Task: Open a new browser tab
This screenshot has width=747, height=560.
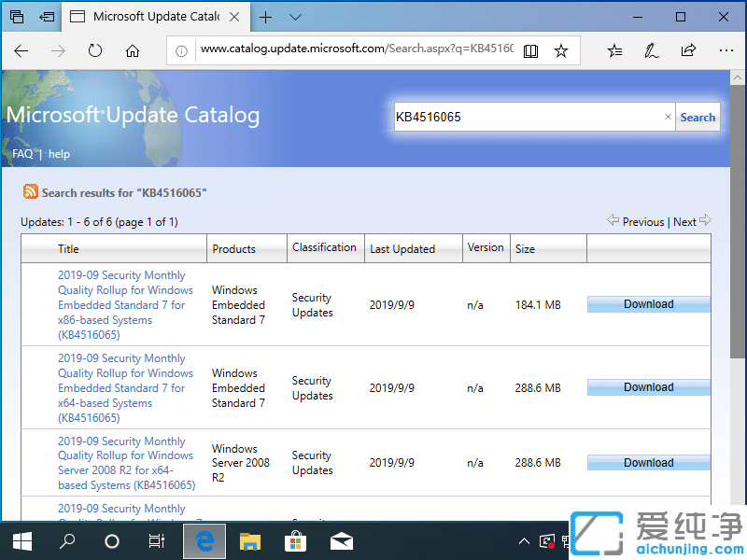Action: pyautogui.click(x=267, y=17)
